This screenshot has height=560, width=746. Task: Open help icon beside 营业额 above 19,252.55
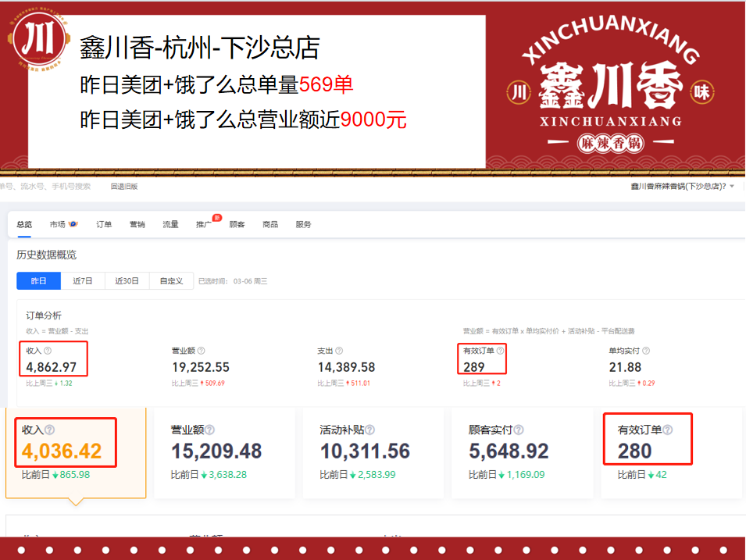[202, 351]
